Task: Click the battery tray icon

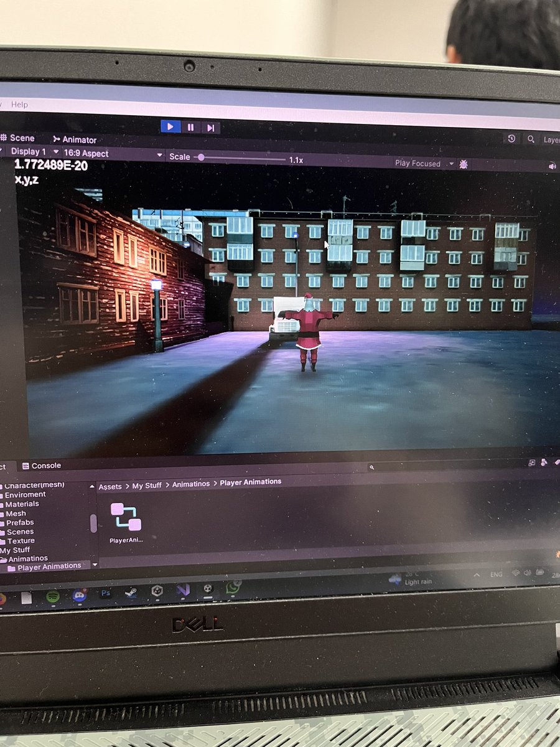Action: 539,572
